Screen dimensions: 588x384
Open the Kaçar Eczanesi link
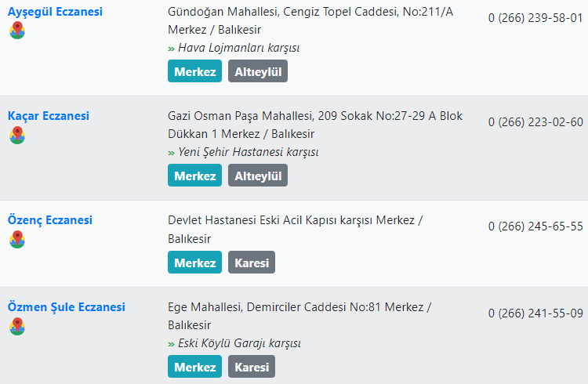click(x=49, y=116)
